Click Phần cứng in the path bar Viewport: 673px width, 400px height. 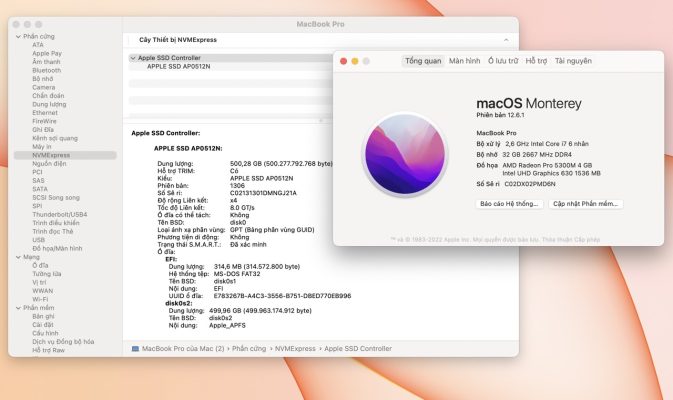(x=249, y=349)
